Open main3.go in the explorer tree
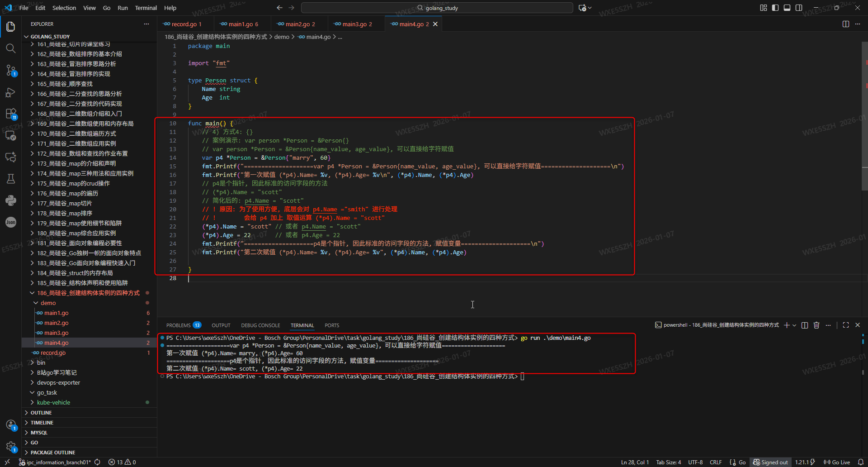 pos(90,333)
